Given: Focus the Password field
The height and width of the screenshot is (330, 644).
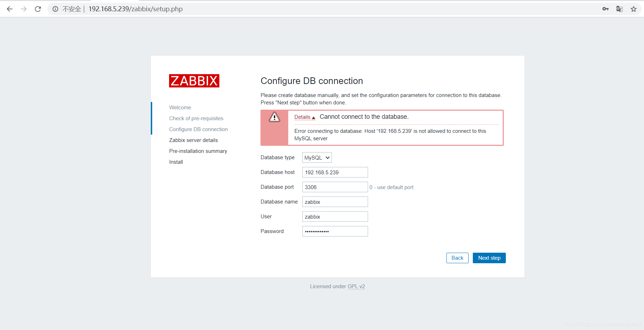Looking at the screenshot, I should 335,231.
